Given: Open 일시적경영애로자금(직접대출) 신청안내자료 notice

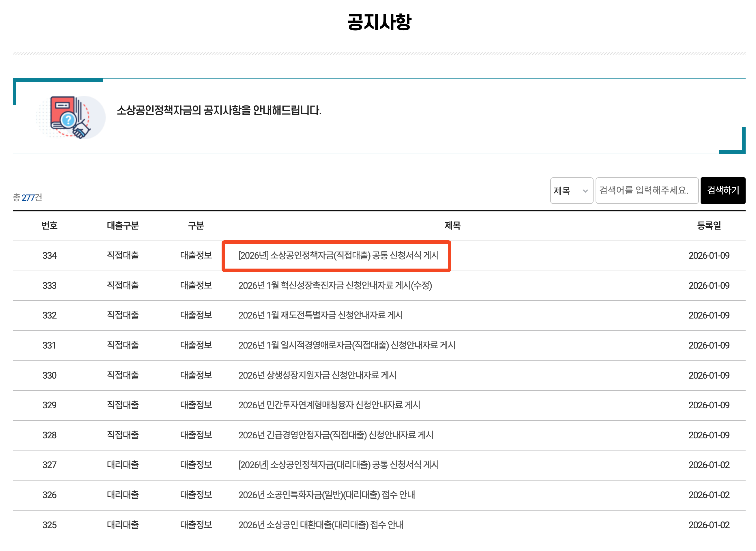Looking at the screenshot, I should 346,345.
